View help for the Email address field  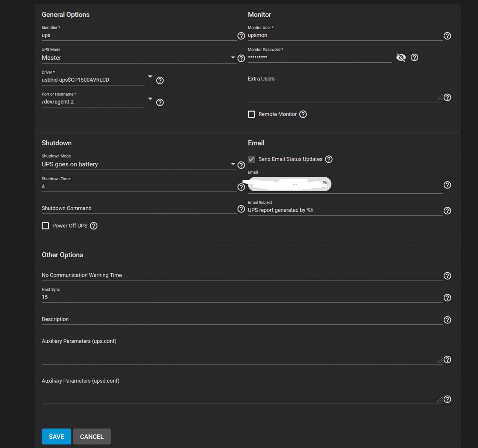tap(447, 185)
